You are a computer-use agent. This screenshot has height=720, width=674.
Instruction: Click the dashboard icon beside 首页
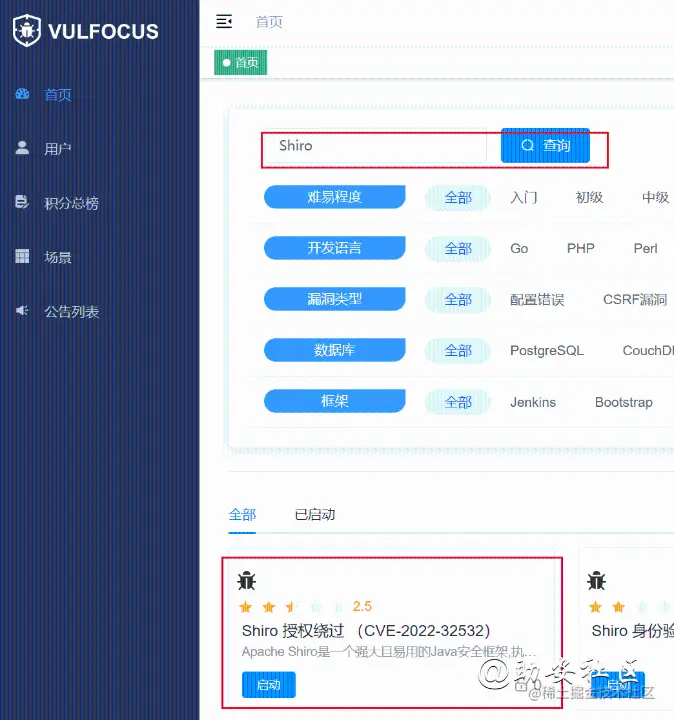click(22, 94)
